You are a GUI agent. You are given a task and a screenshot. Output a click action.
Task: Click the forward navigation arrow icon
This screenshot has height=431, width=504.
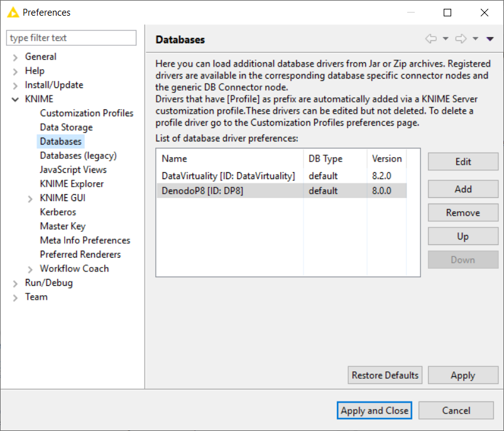click(461, 39)
